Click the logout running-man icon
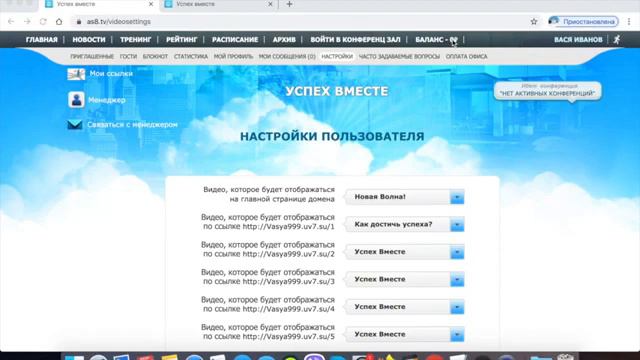This screenshot has width=640, height=360. [617, 40]
